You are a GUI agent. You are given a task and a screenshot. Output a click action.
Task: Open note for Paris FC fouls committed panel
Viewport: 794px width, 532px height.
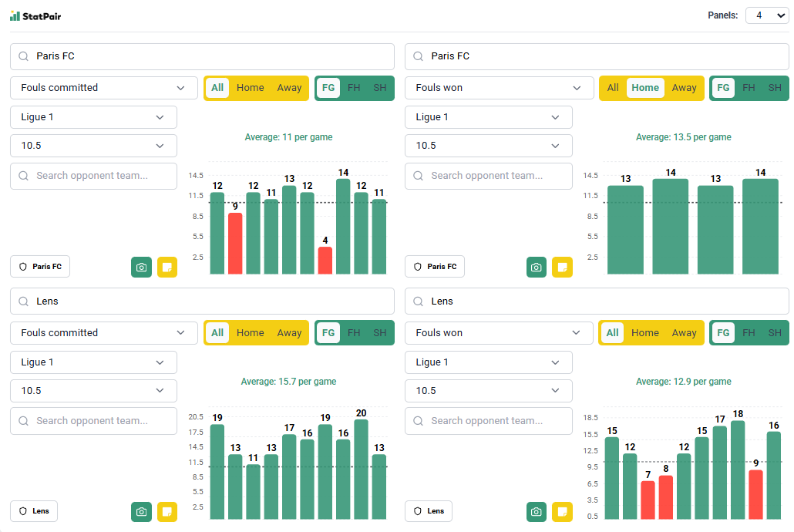click(x=167, y=267)
